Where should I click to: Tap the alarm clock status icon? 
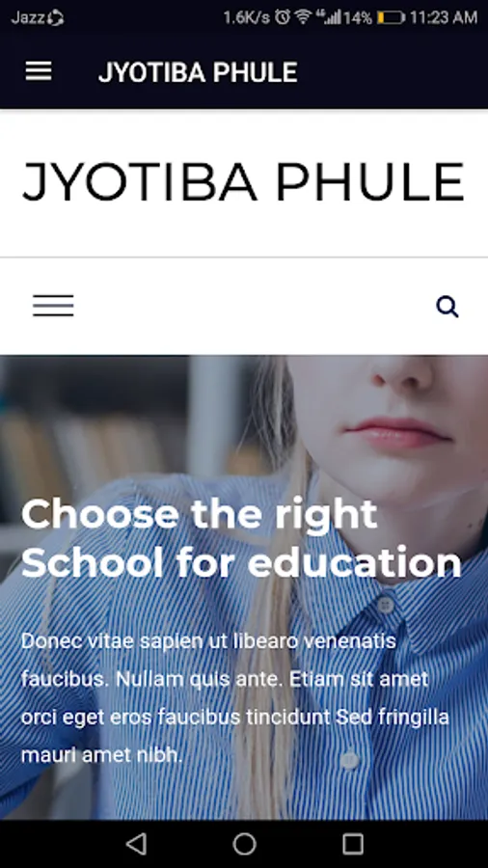coord(283,17)
